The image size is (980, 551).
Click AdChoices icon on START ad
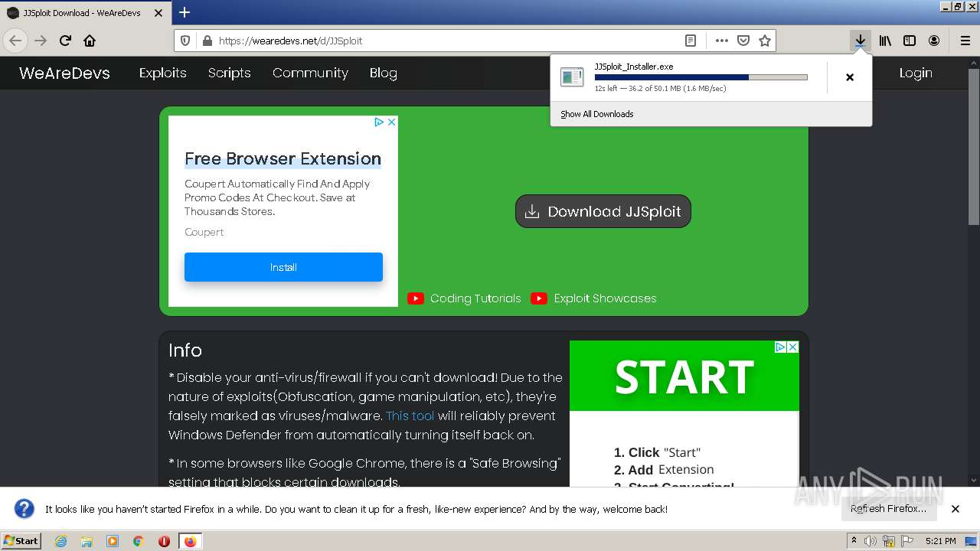pos(780,347)
